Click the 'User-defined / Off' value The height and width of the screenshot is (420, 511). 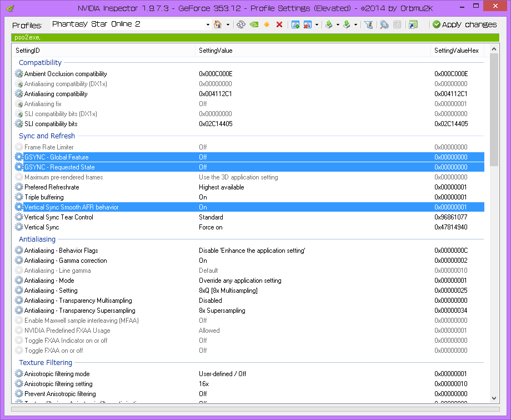[222, 374]
